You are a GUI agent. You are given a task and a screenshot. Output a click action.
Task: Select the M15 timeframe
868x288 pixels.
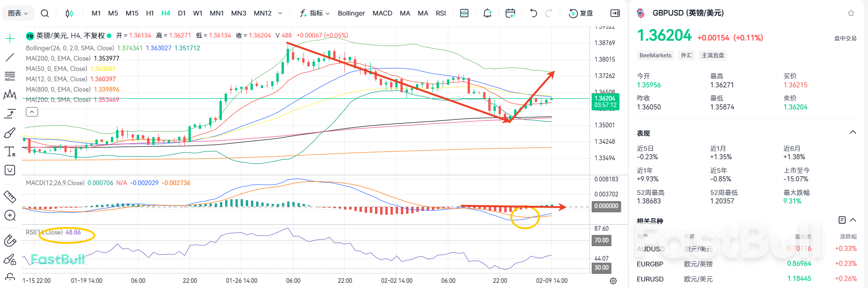pyautogui.click(x=132, y=13)
